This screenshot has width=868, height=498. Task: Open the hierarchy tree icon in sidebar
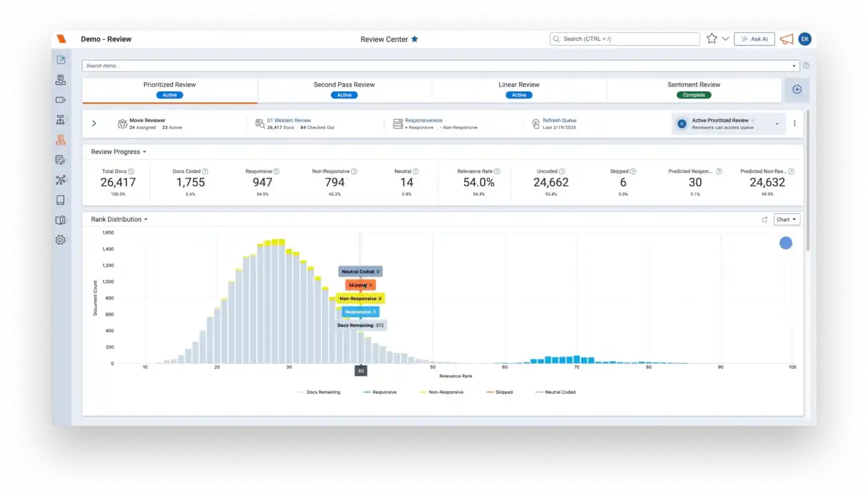click(x=61, y=120)
